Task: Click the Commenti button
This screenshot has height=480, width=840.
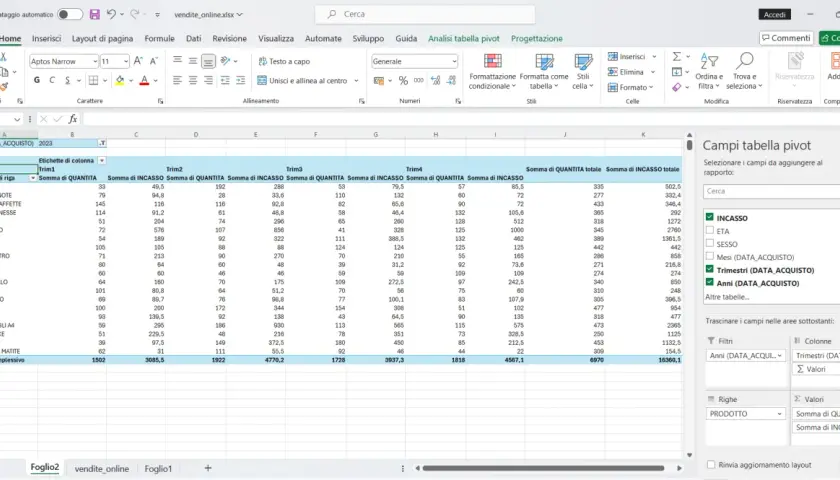Action: pyautogui.click(x=786, y=38)
